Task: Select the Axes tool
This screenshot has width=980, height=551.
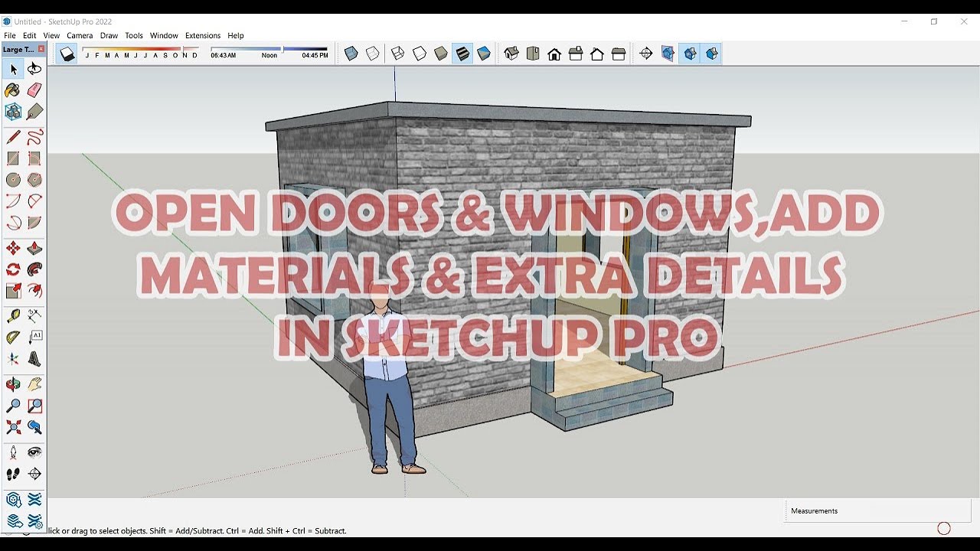Action: point(13,359)
